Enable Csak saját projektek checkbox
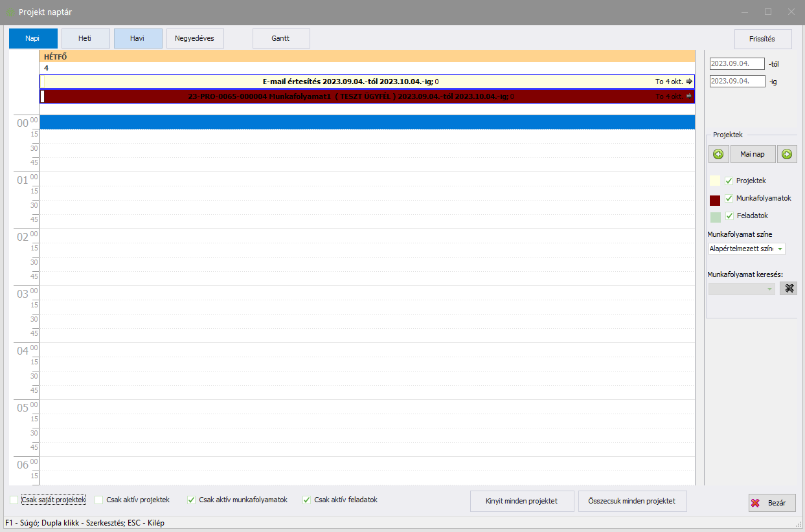 click(14, 500)
